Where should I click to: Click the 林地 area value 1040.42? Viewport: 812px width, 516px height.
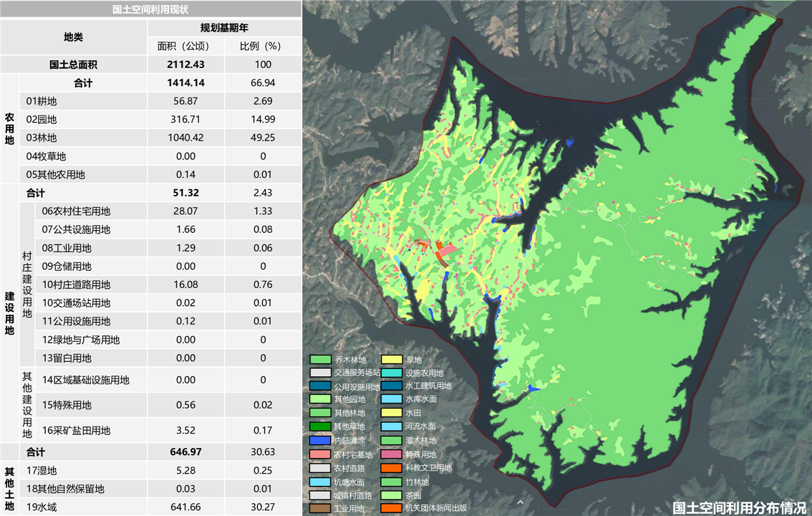click(185, 138)
